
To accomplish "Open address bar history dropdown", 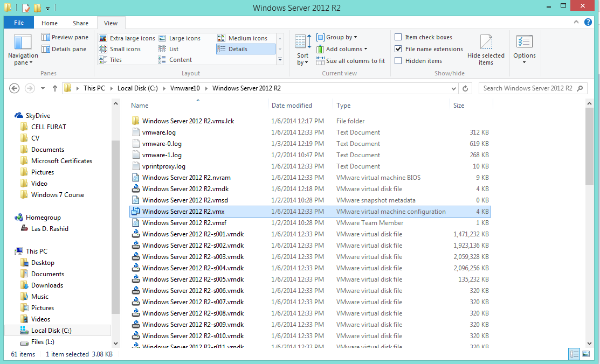I will [x=453, y=88].
